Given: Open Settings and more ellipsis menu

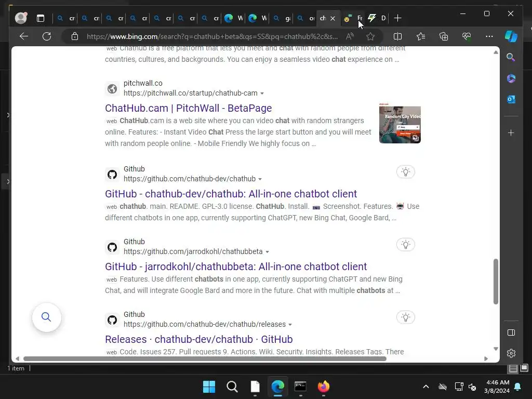Looking at the screenshot, I should point(489,36).
